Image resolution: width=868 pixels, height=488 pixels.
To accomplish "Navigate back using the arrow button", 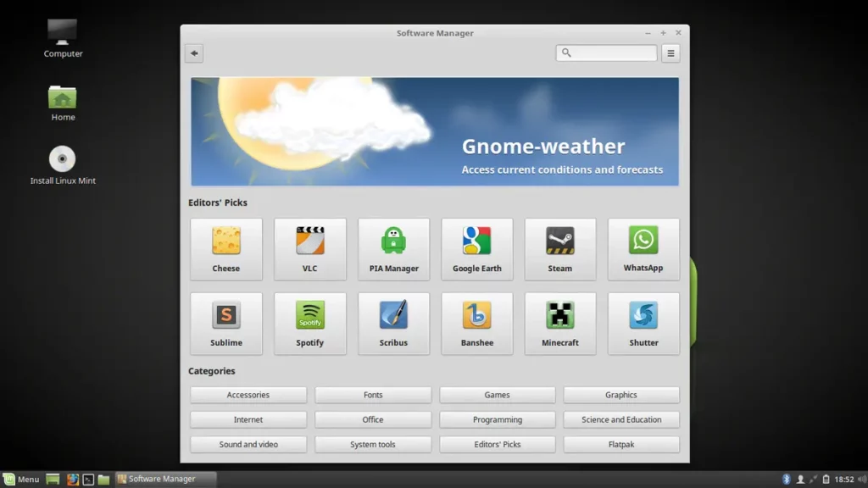I will 193,53.
